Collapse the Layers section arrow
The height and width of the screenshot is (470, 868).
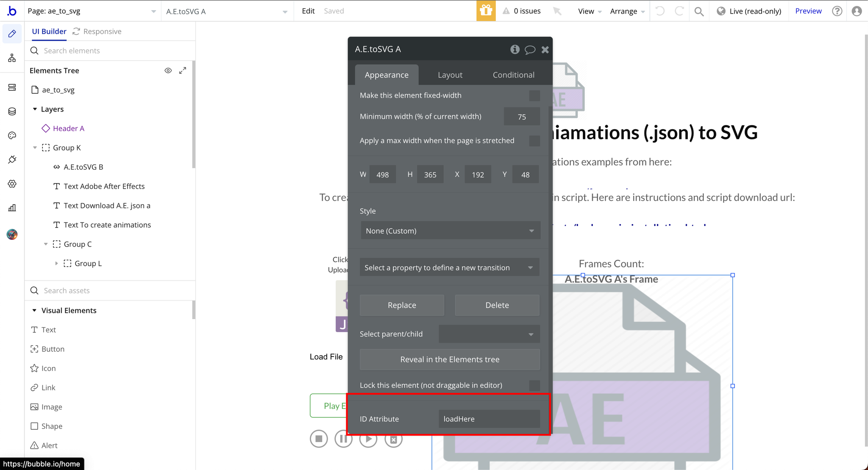coord(35,109)
